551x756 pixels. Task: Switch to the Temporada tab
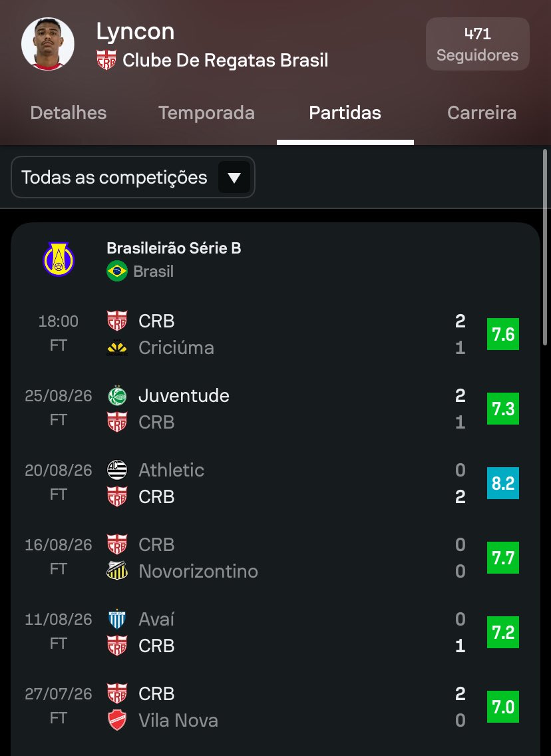pos(207,113)
